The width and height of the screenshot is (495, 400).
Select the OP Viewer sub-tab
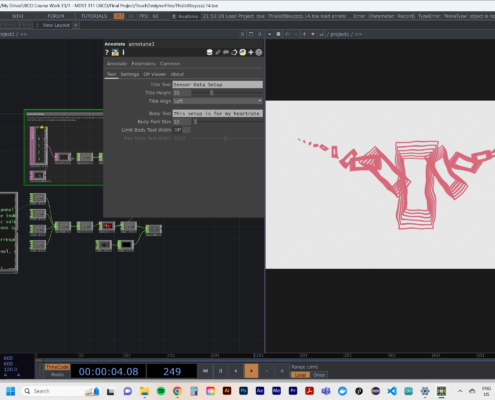(155, 74)
